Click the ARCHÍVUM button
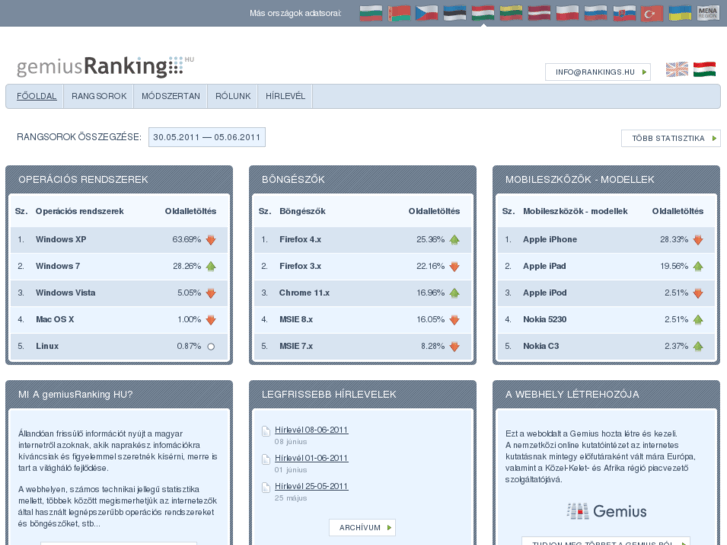 [x=362, y=527]
